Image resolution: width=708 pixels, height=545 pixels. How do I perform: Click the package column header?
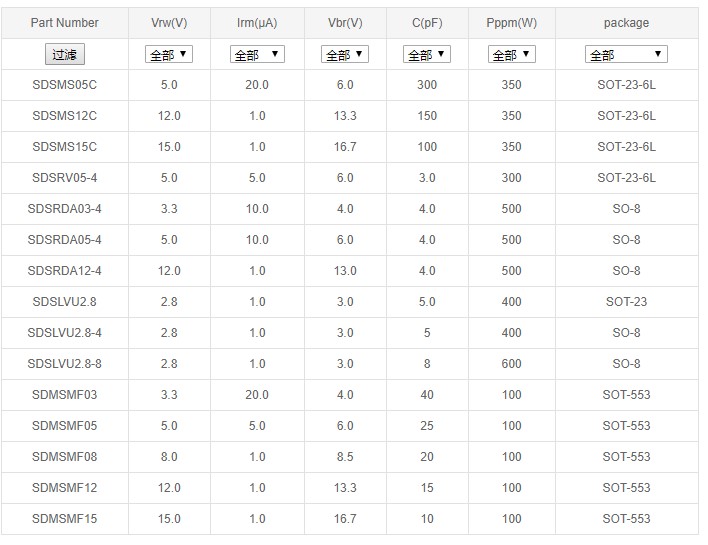[x=626, y=23]
